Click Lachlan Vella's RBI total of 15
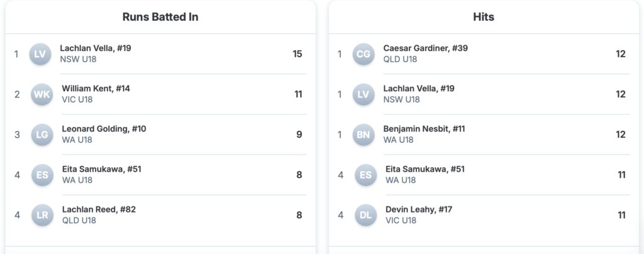Image resolution: width=644 pixels, height=254 pixels. click(297, 54)
